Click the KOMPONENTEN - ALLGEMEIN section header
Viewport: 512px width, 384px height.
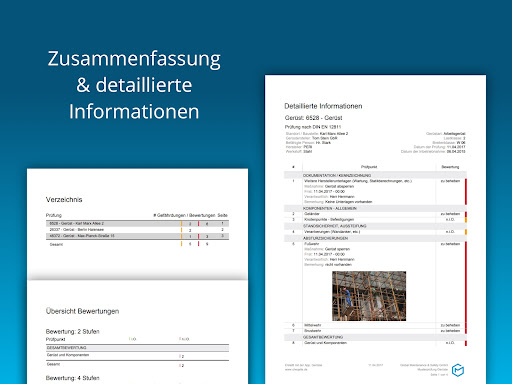(375, 208)
